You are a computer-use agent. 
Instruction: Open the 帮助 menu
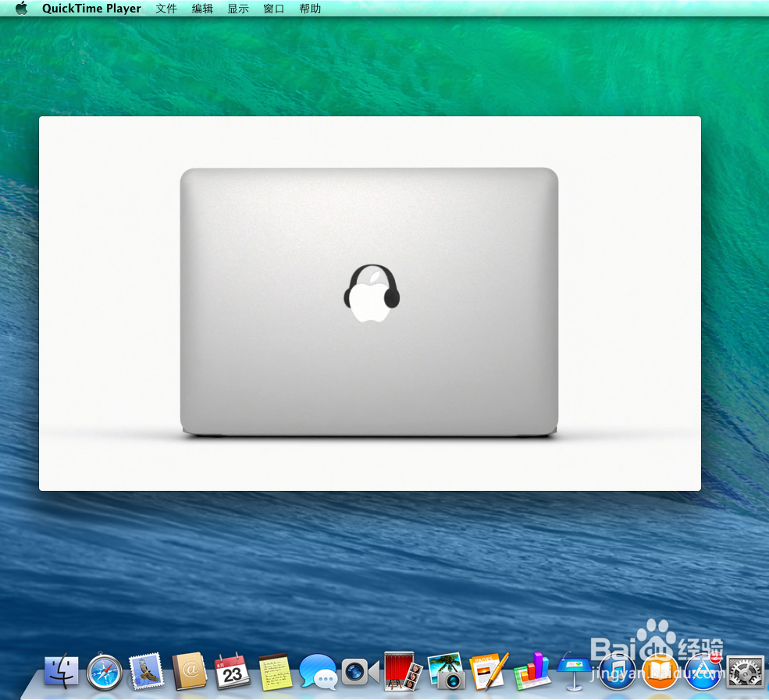click(x=310, y=9)
